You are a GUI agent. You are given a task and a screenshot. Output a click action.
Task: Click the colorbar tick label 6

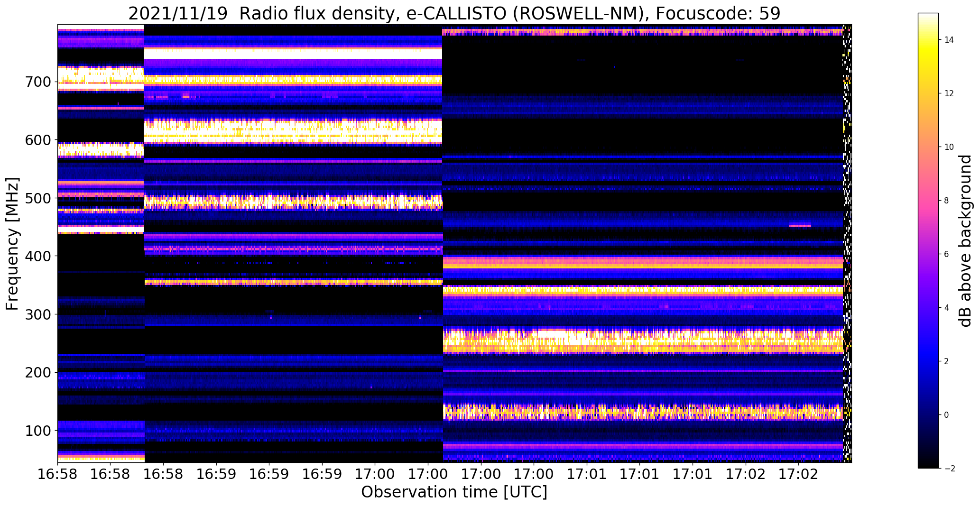click(947, 254)
